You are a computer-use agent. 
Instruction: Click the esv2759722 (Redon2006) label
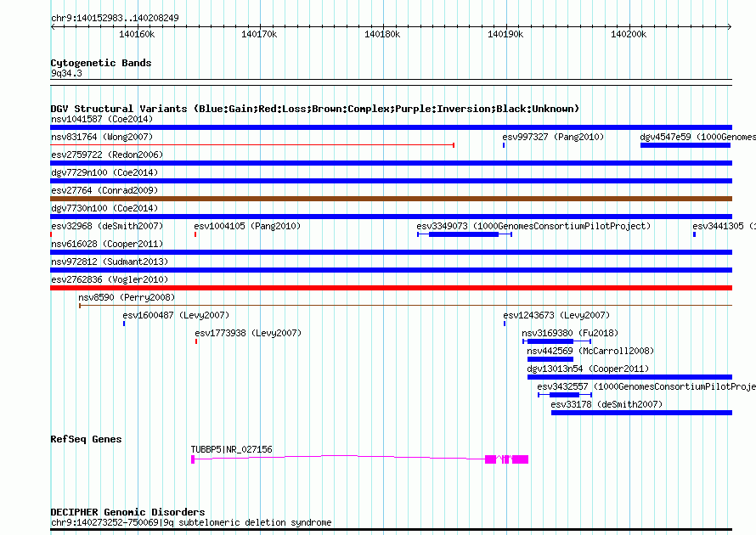tap(107, 155)
